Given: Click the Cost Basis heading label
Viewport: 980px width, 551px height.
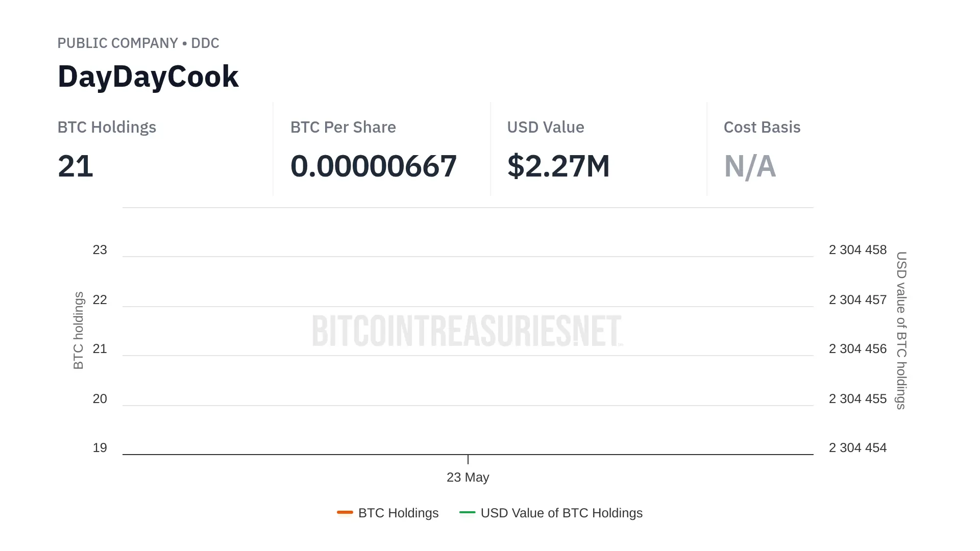Looking at the screenshot, I should point(762,127).
